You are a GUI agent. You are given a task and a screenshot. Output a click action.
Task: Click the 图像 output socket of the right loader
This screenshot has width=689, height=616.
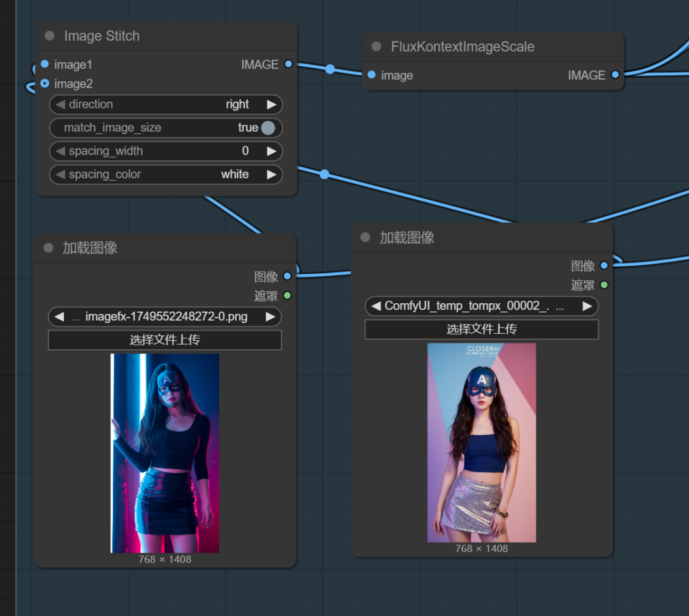[604, 266]
